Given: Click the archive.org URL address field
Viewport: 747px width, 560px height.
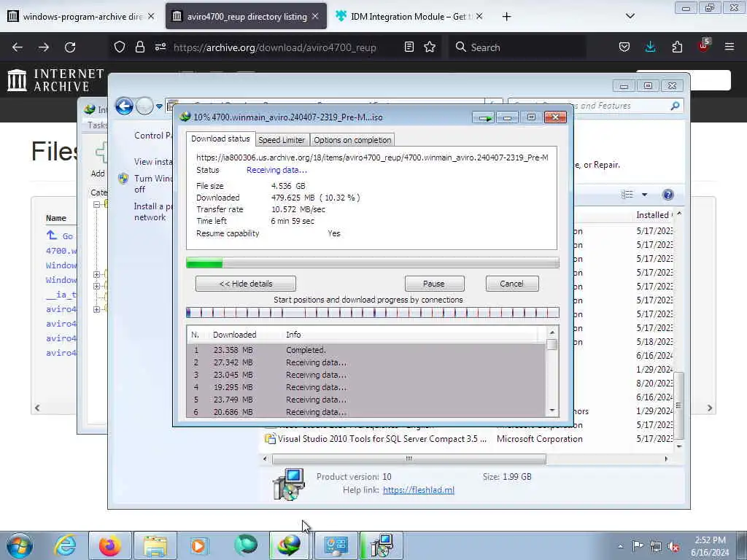Looking at the screenshot, I should point(275,47).
